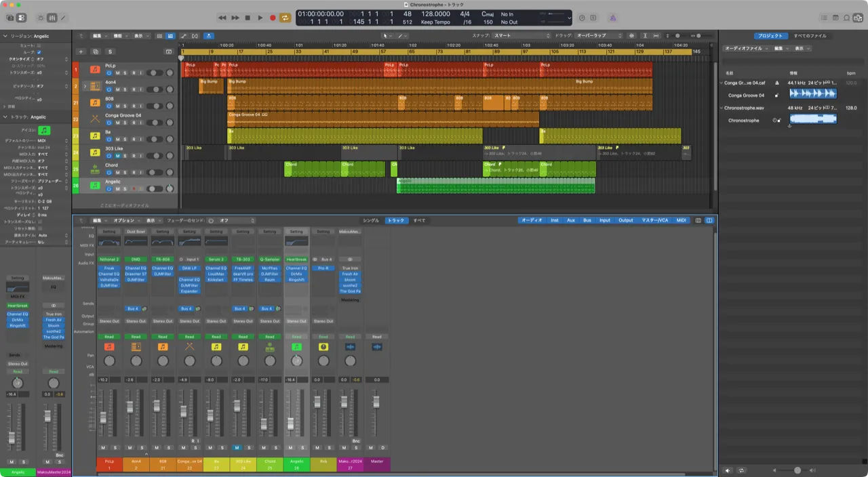The width and height of the screenshot is (868, 477).
Task: Click the Master channel volume fader
Action: [376, 402]
